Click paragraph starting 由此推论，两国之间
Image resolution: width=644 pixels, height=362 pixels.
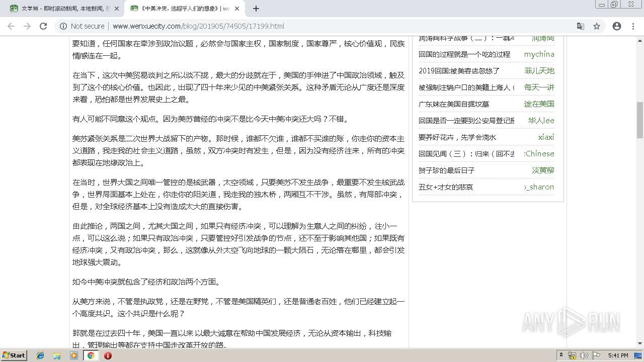238,244
